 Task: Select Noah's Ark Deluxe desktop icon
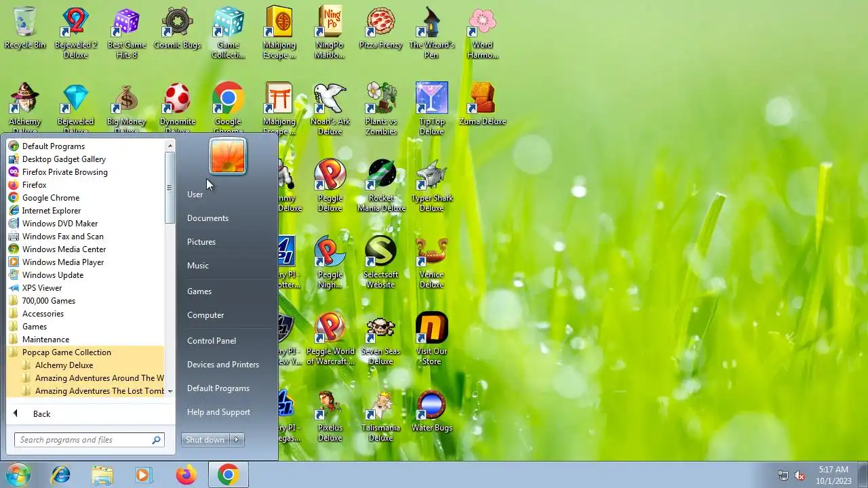point(330,108)
